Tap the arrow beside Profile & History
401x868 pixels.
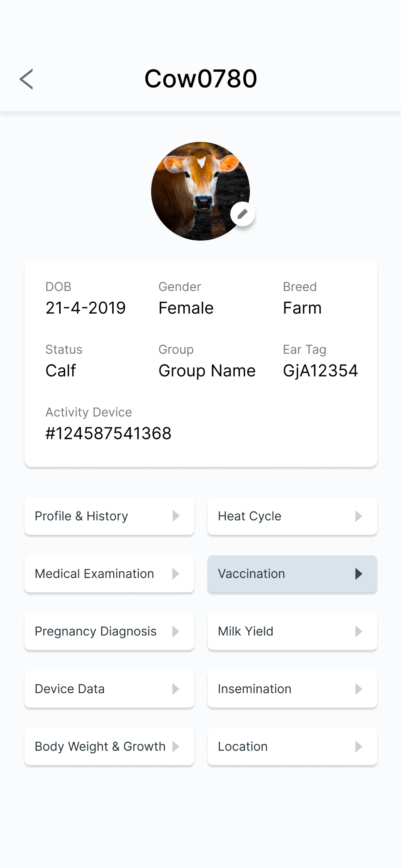[x=176, y=516]
